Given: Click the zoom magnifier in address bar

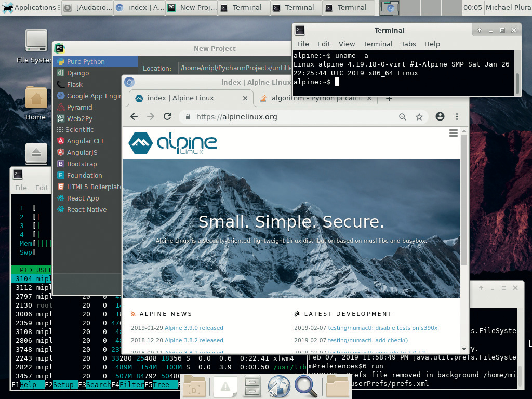Looking at the screenshot, I should tap(403, 117).
